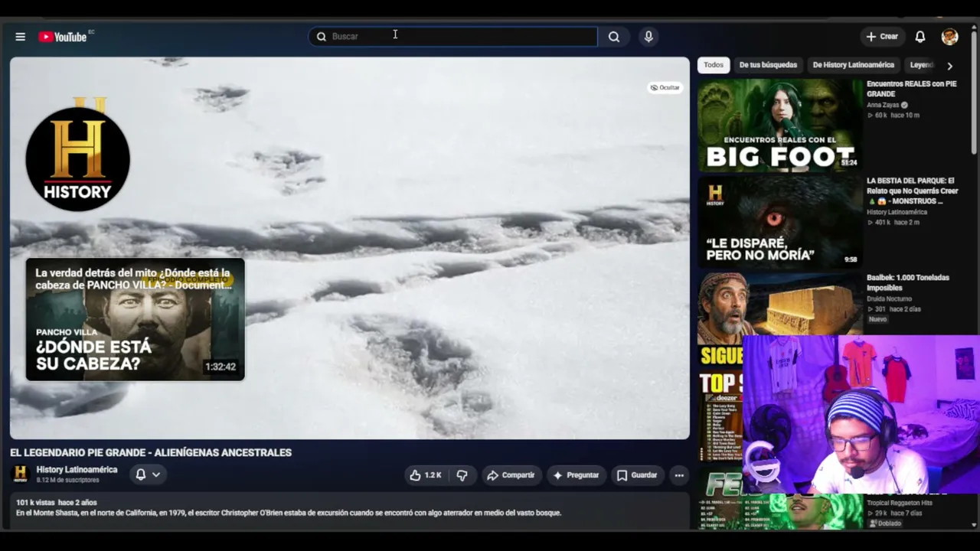Open LA BESTIA DEL PARQUE video title
This screenshot has height=551, width=980.
coord(913,191)
